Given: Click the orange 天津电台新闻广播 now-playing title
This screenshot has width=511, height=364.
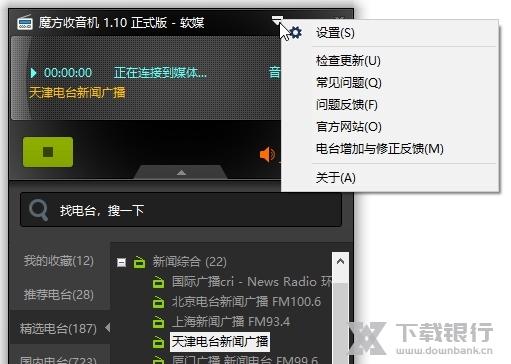Looking at the screenshot, I should [x=77, y=93].
